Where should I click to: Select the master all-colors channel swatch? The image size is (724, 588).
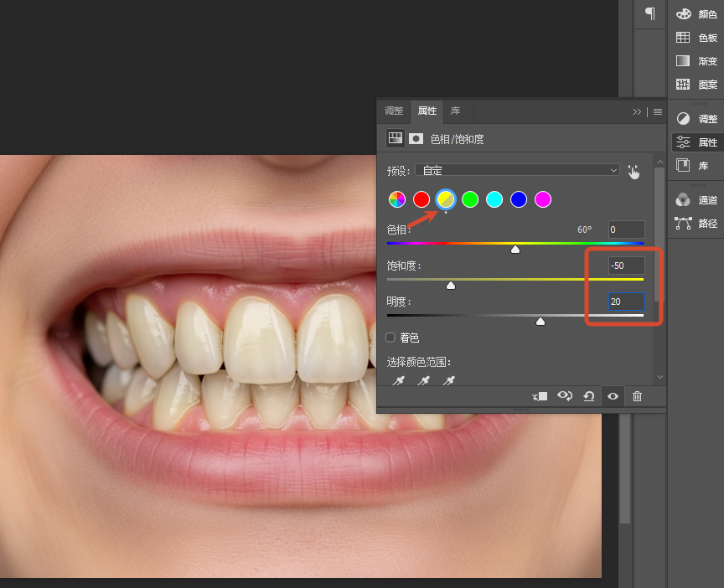pyautogui.click(x=397, y=199)
